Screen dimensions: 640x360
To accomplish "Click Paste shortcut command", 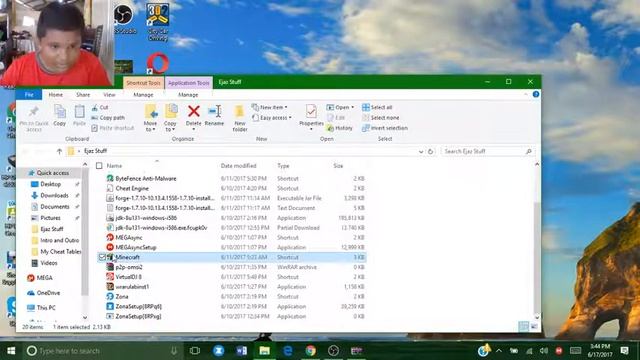I will 113,128.
